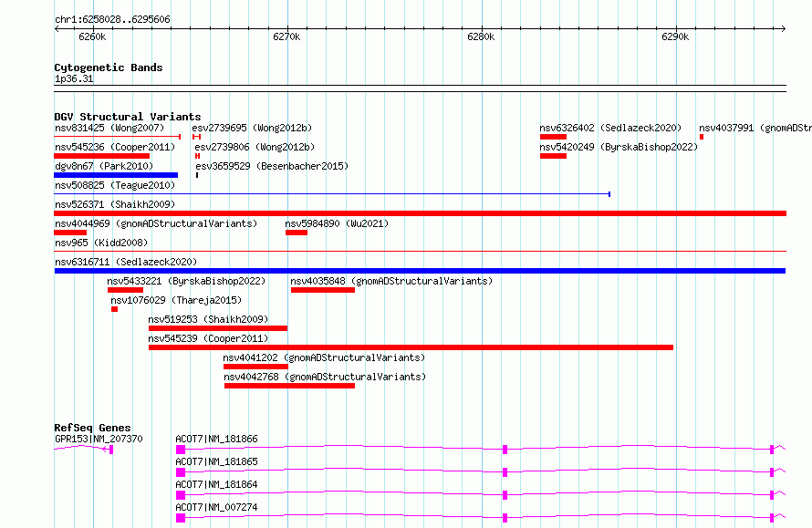Open nsv5433221 (ByrskaBishop2022) label
Screen dimensions: 812x528
tap(186, 281)
